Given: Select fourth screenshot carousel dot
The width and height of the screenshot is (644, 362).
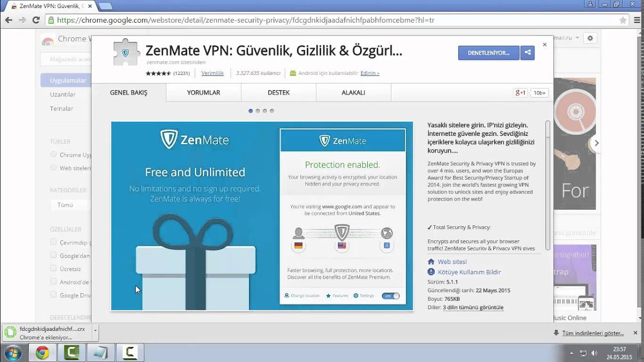Looking at the screenshot, I should click(272, 111).
